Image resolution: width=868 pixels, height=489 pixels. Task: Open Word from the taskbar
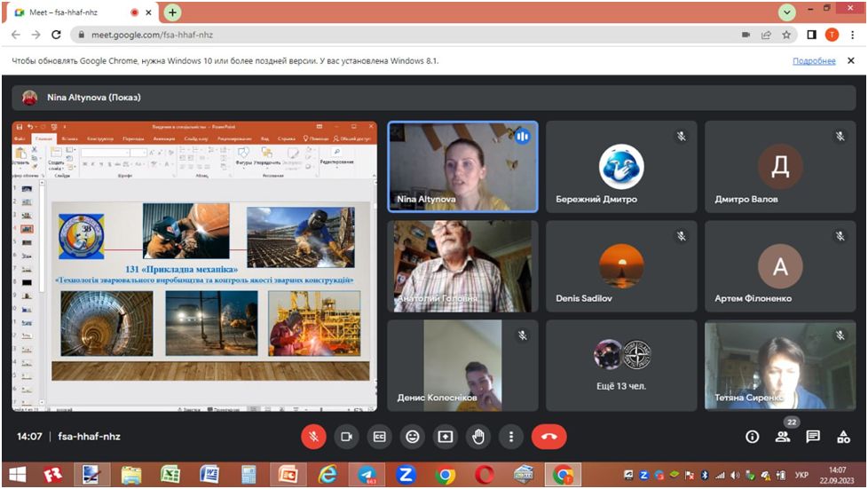[x=209, y=475]
